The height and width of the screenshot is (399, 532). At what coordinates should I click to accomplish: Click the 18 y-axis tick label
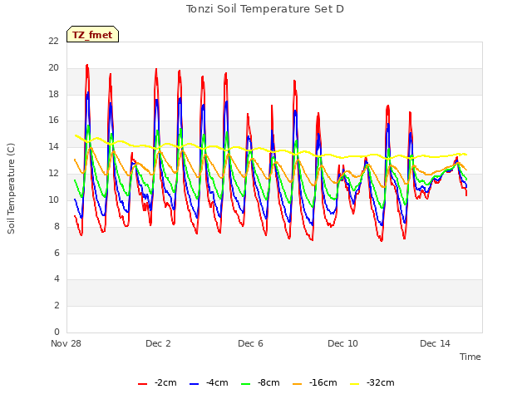coord(53,94)
